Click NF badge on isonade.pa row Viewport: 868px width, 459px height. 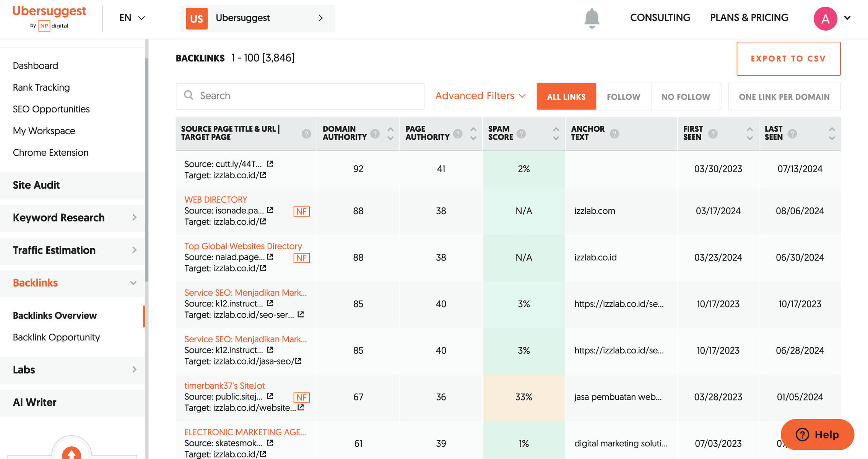[x=301, y=211]
